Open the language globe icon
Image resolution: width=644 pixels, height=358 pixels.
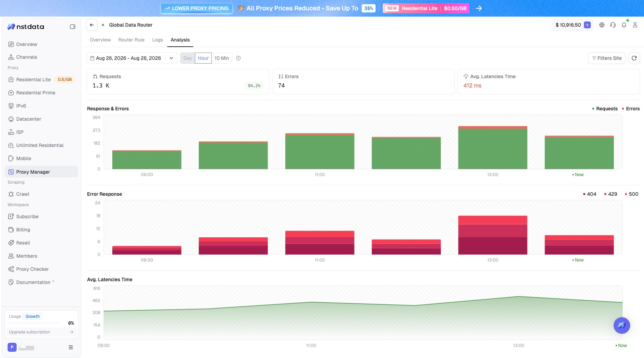point(602,25)
